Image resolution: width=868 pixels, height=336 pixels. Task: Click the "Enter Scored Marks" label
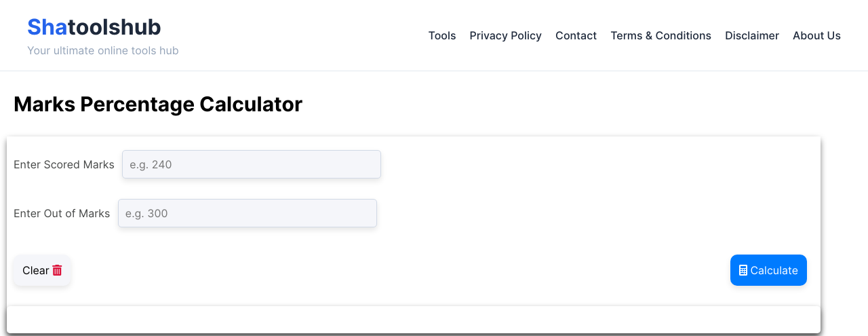[64, 164]
